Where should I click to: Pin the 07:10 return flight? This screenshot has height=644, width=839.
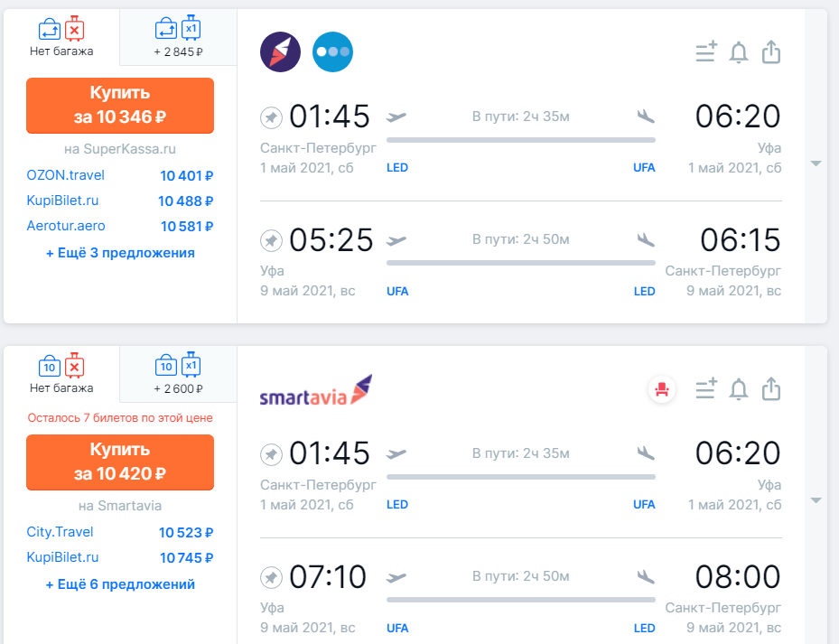pos(271,578)
